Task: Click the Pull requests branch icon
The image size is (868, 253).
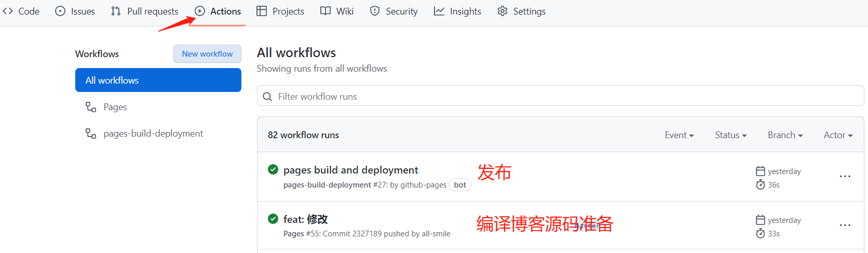Action: click(x=116, y=11)
